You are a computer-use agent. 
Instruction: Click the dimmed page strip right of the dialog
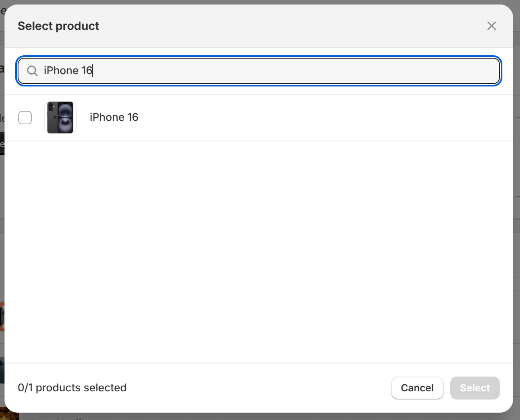click(516, 246)
